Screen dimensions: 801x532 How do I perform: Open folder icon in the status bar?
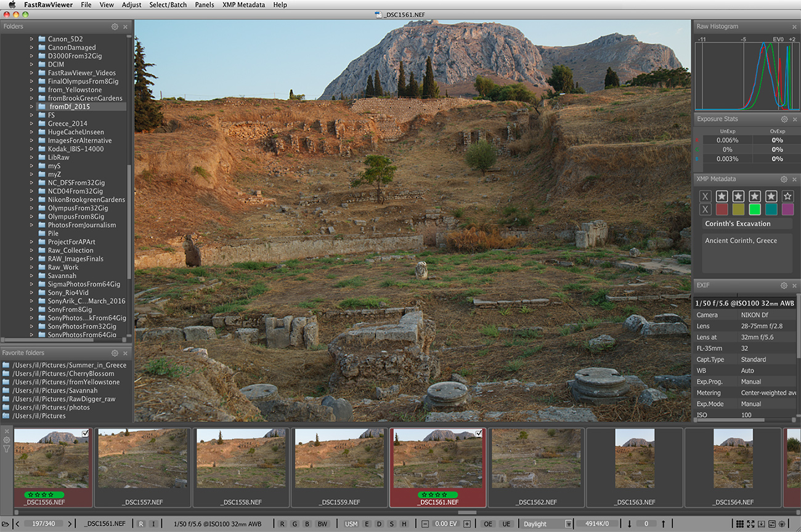(x=6, y=524)
